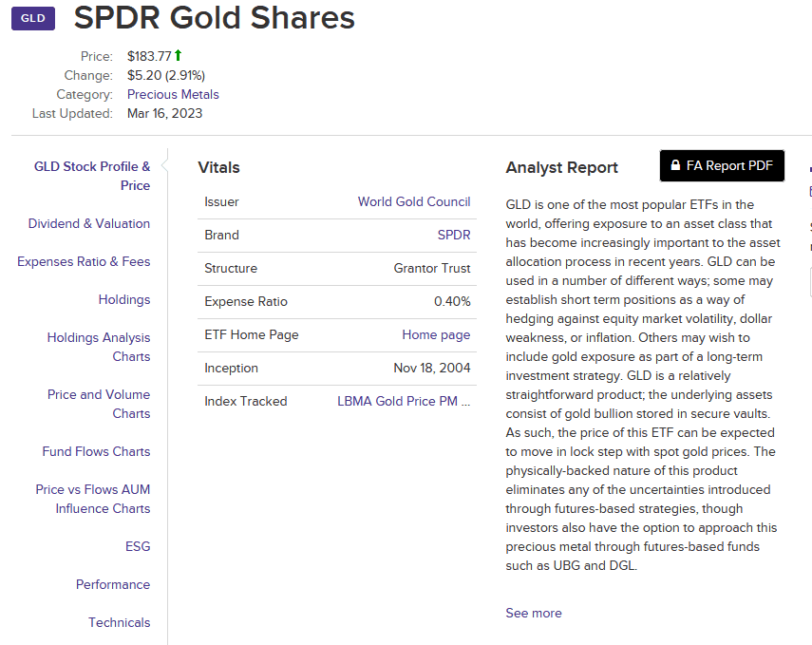This screenshot has width=812, height=645.
Task: Open Expenses Ratio & Fees section
Action: tap(84, 261)
